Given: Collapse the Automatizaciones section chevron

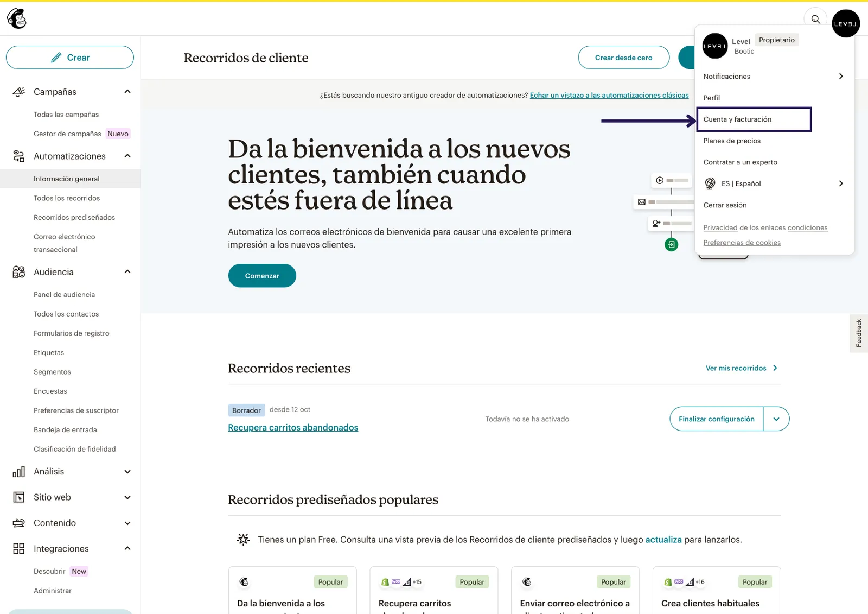Looking at the screenshot, I should (127, 156).
